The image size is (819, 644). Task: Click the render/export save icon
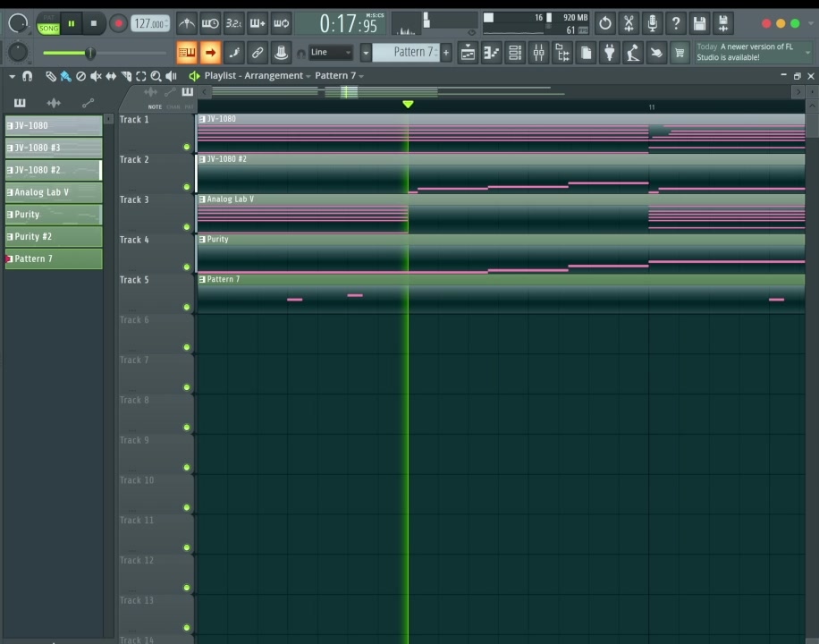[723, 23]
